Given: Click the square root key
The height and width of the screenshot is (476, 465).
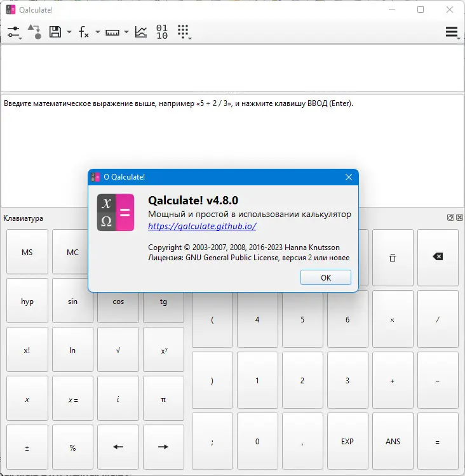Looking at the screenshot, I should (x=118, y=350).
